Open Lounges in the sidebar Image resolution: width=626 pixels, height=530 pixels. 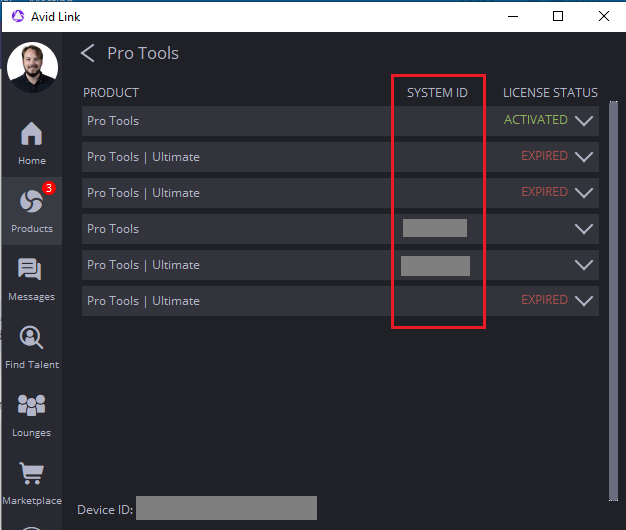pyautogui.click(x=32, y=415)
